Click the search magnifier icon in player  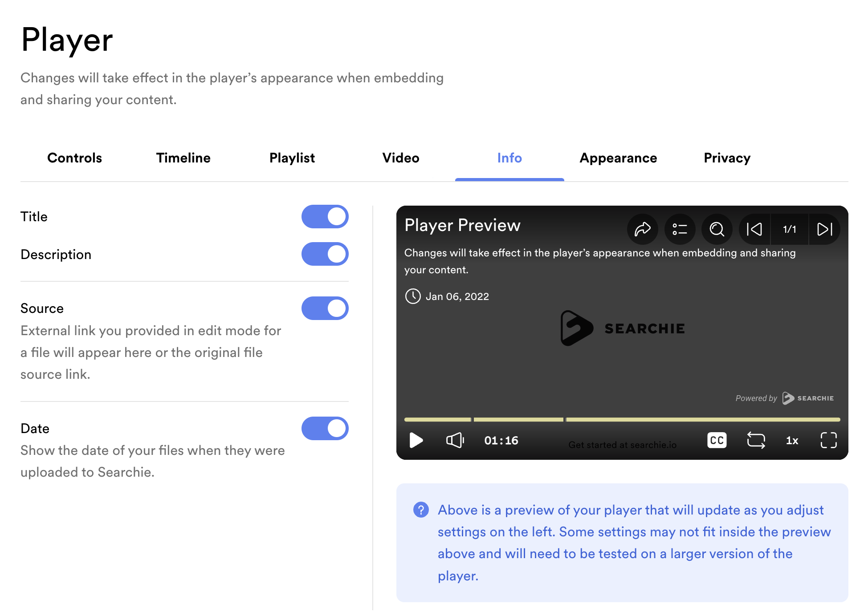click(x=717, y=229)
